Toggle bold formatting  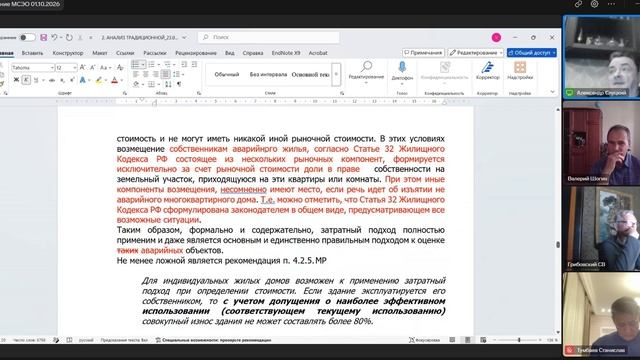point(16,80)
